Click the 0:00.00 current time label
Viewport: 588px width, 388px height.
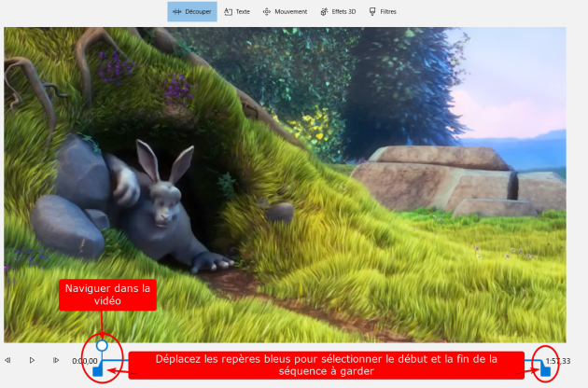84,360
